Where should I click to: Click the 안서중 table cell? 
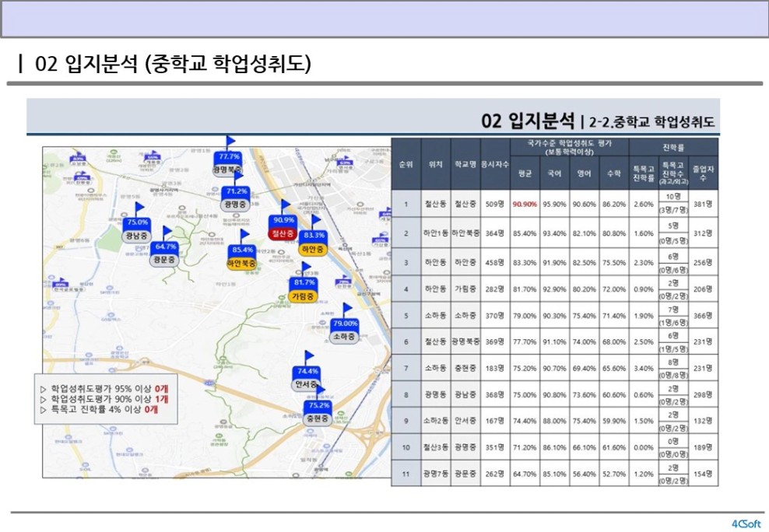465,421
